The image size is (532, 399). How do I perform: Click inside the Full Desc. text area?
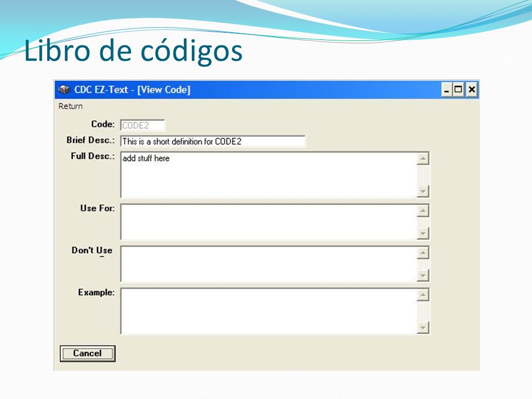[x=268, y=175]
